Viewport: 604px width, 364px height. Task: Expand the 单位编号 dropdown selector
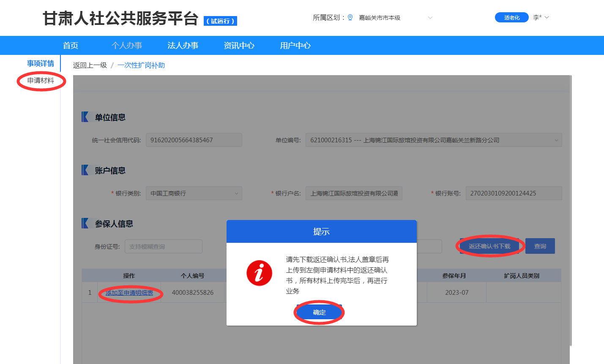[556, 140]
